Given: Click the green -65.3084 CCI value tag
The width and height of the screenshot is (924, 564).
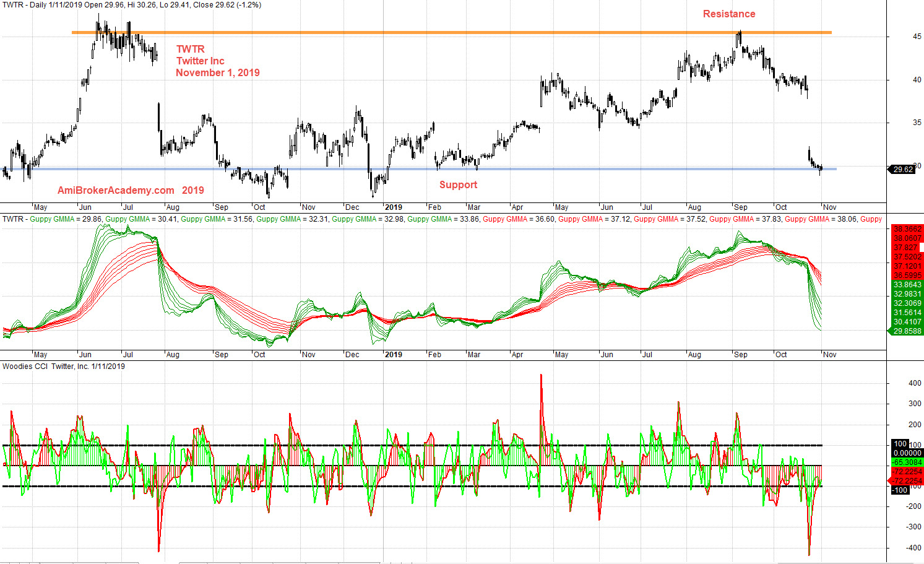Looking at the screenshot, I should [907, 462].
